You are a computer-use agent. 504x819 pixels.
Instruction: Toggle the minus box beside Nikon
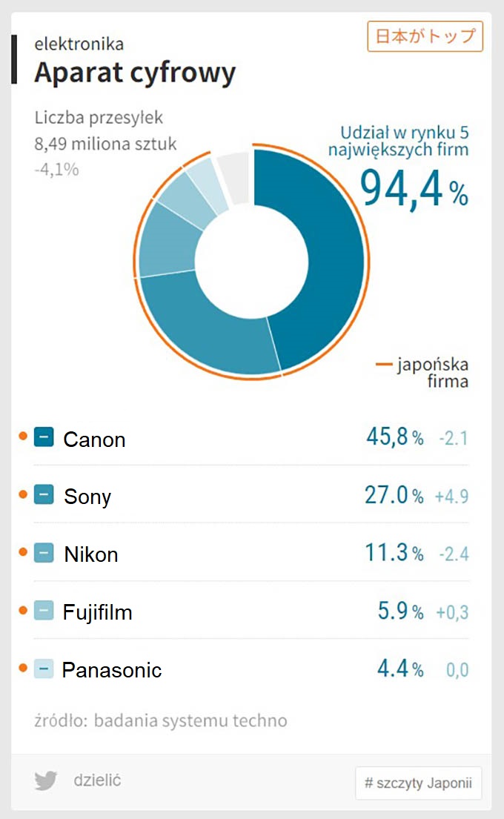tap(44, 552)
